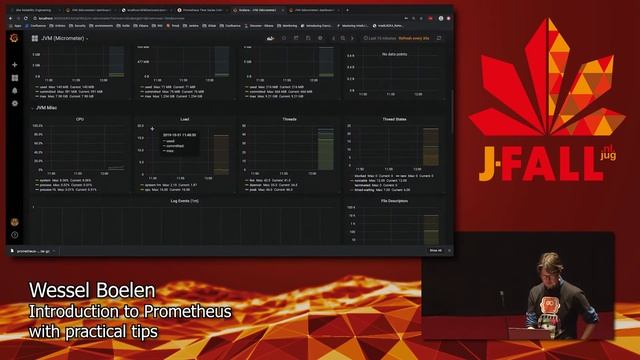Image resolution: width=640 pixels, height=360 pixels.
Task: Open the Apps bookmark in bookmarks bar
Action: [x=16, y=26]
